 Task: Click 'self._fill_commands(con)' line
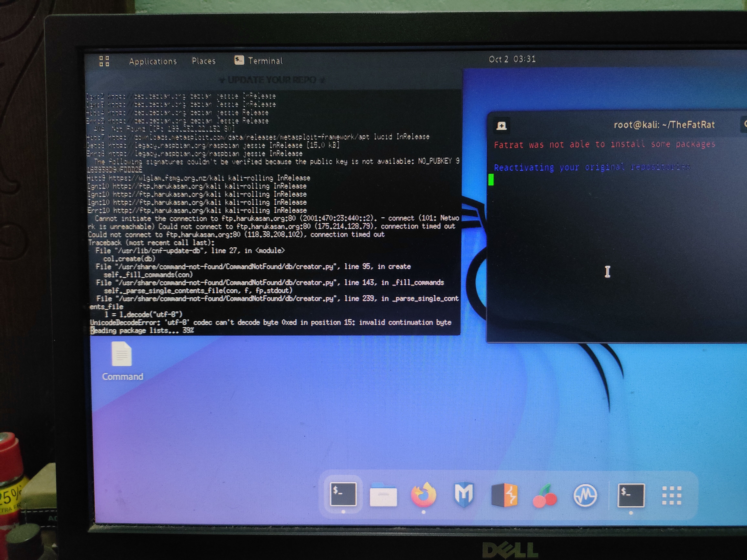[148, 275]
